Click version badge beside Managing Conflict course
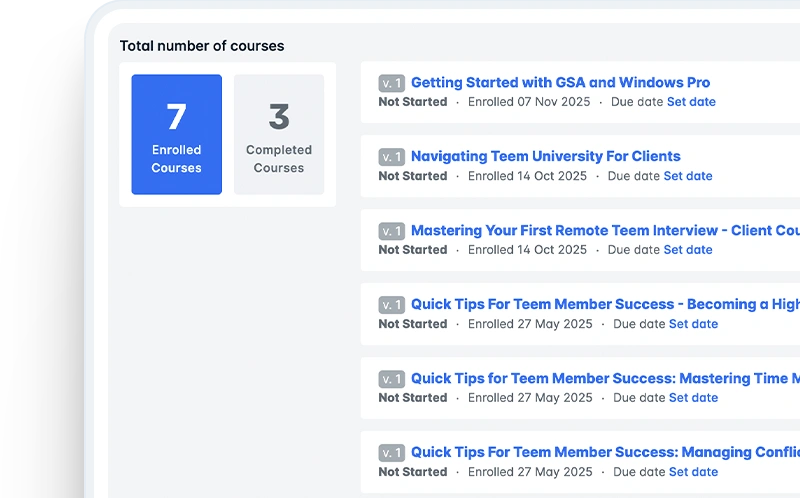The width and height of the screenshot is (800, 498). (391, 454)
